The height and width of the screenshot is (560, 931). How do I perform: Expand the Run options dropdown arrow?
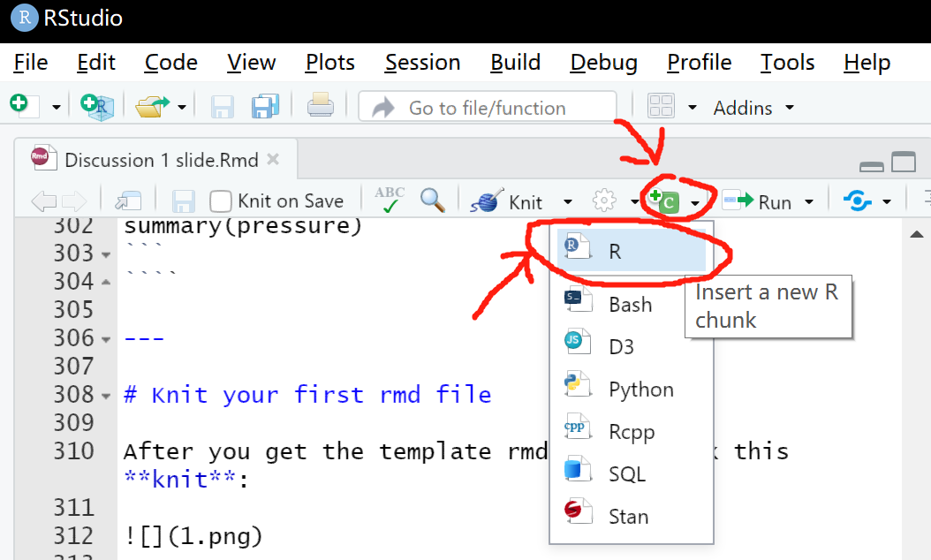click(x=809, y=202)
